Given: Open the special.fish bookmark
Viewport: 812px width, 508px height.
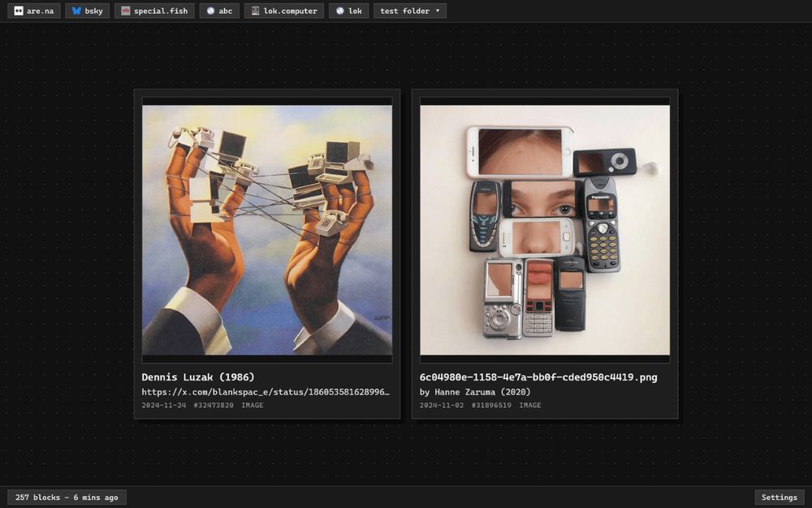Looking at the screenshot, I should point(154,11).
